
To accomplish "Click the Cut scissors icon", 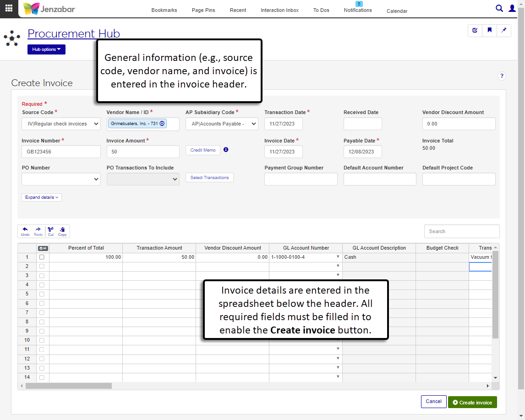I will coord(51,231).
